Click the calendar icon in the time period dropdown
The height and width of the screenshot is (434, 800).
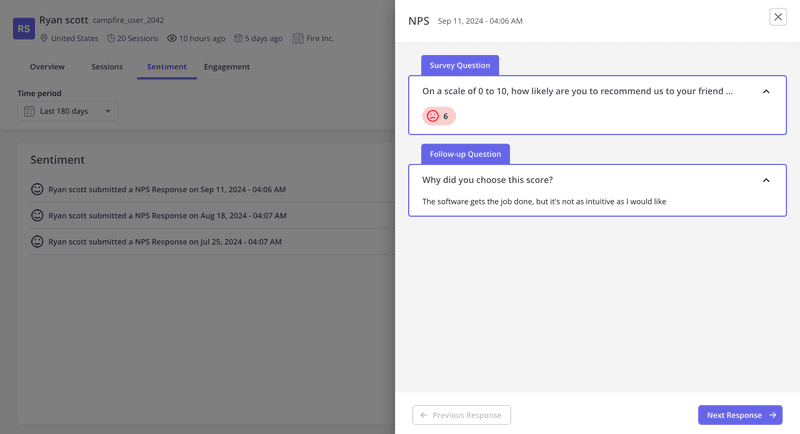click(29, 111)
